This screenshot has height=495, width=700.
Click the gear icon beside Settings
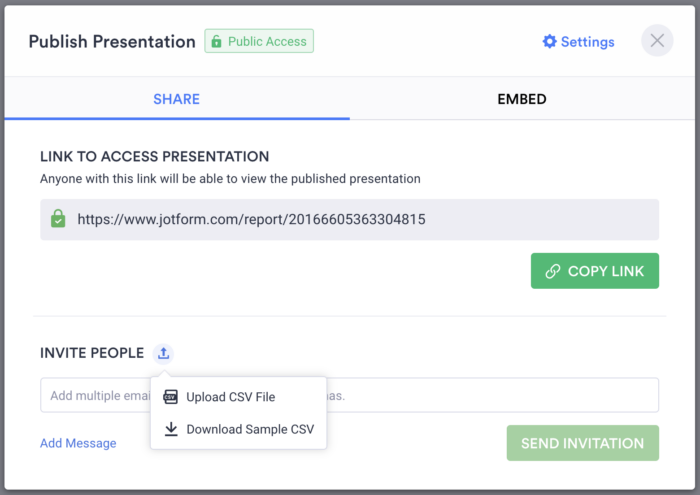549,42
